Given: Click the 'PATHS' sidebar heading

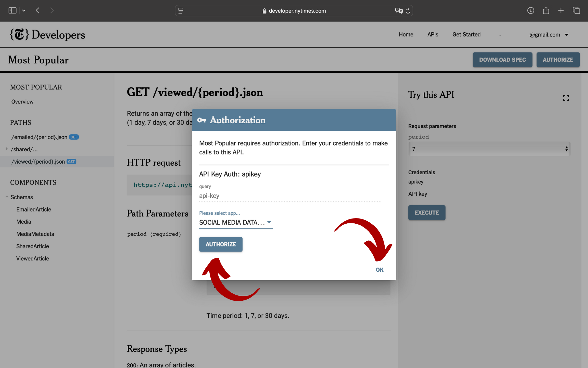Looking at the screenshot, I should point(21,123).
